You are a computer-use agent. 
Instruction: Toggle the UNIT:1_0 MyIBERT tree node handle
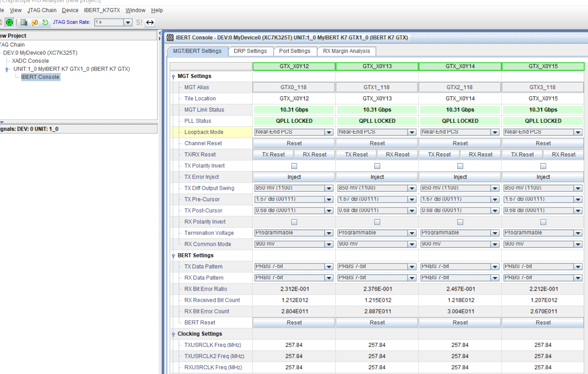7,69
